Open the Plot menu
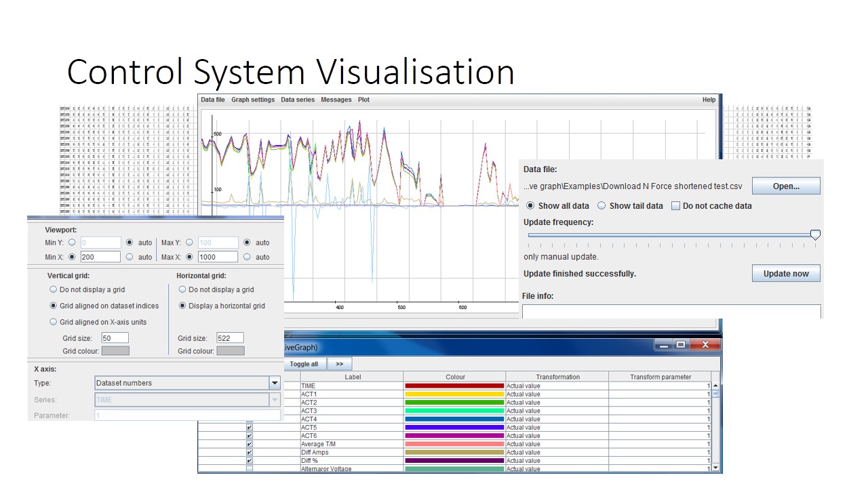Image resolution: width=868 pixels, height=488 pixels. (364, 100)
